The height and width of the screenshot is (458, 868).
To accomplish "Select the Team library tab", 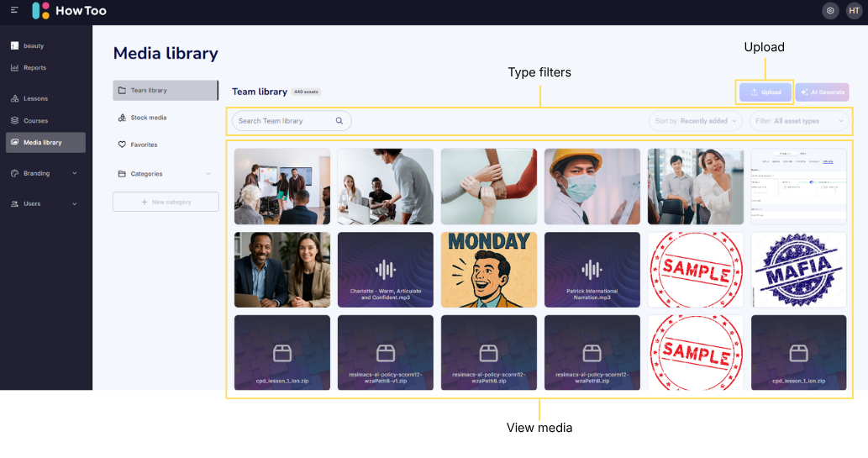I will click(165, 90).
